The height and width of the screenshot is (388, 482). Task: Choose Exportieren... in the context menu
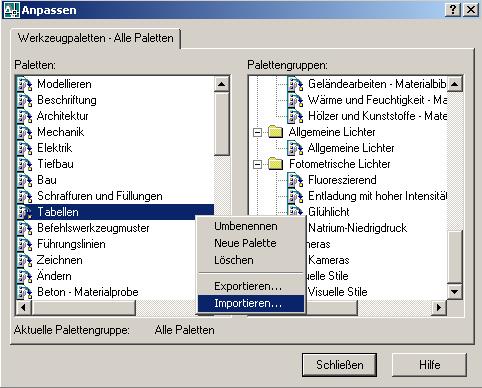[x=248, y=286]
